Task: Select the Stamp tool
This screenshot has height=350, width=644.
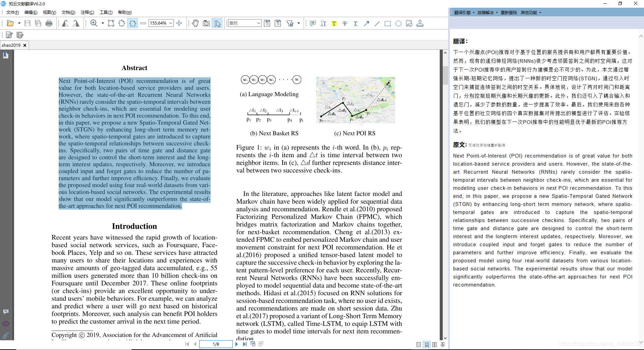Action: [x=420, y=23]
